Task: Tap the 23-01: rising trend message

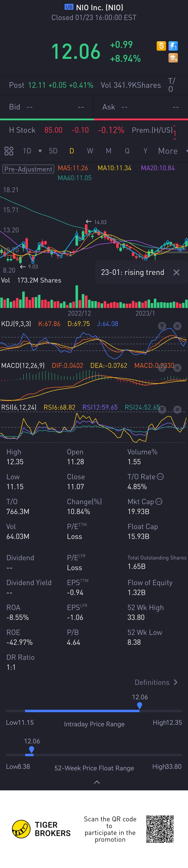Action: (133, 272)
